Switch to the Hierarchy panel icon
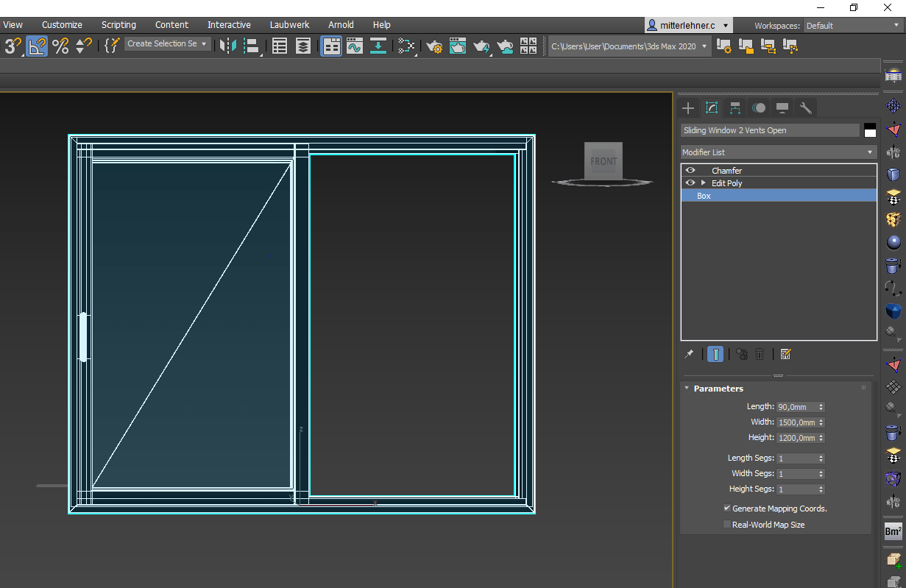 click(x=735, y=108)
